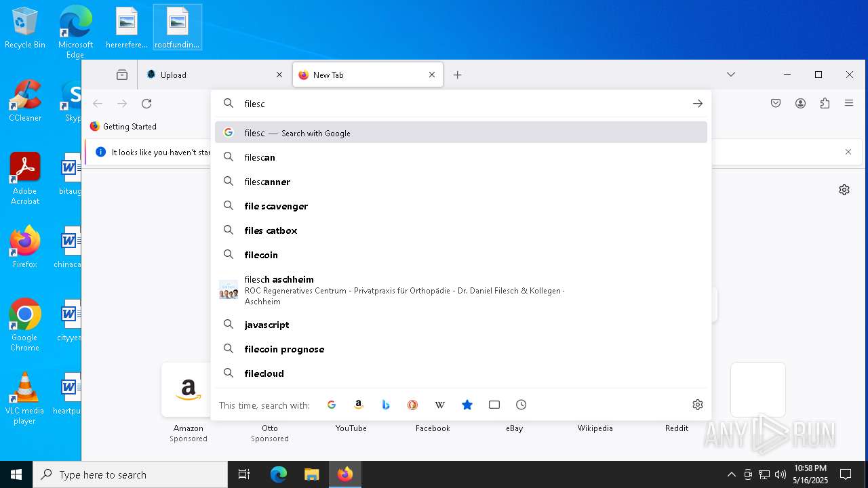Open File Explorer from the taskbar

point(311,474)
